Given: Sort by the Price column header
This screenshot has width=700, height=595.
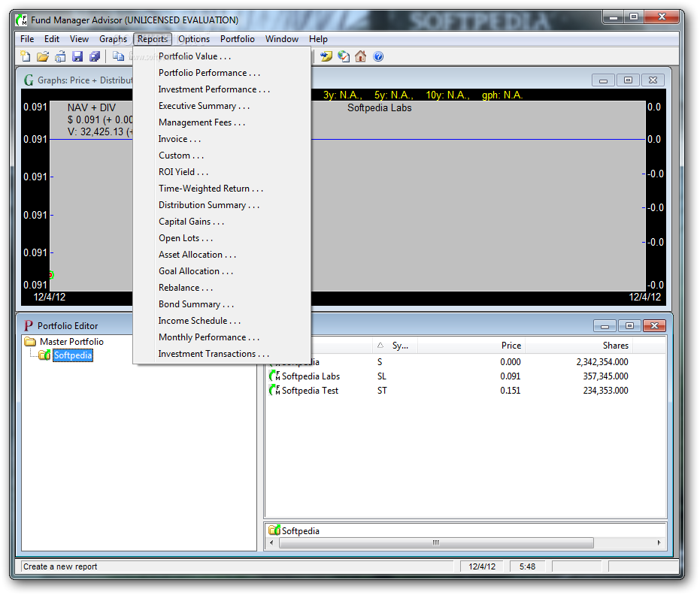Looking at the screenshot, I should (x=471, y=346).
